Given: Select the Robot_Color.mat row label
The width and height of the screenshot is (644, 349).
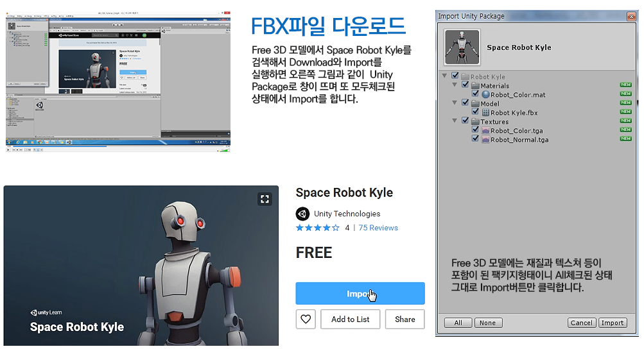Looking at the screenshot, I should (x=518, y=95).
